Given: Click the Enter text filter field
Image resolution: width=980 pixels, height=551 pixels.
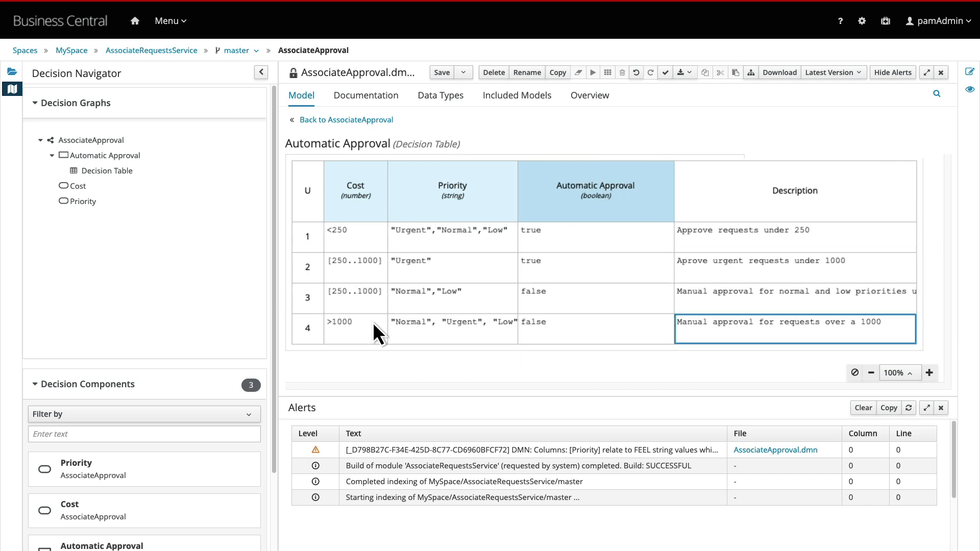Looking at the screenshot, I should click(144, 434).
